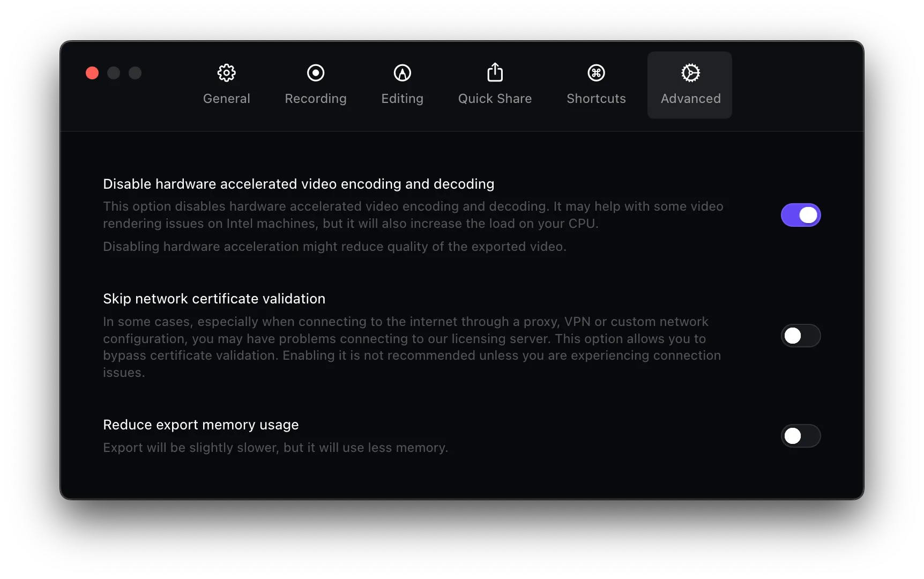924x579 pixels.
Task: Open the Recording tab label
Action: click(x=316, y=99)
